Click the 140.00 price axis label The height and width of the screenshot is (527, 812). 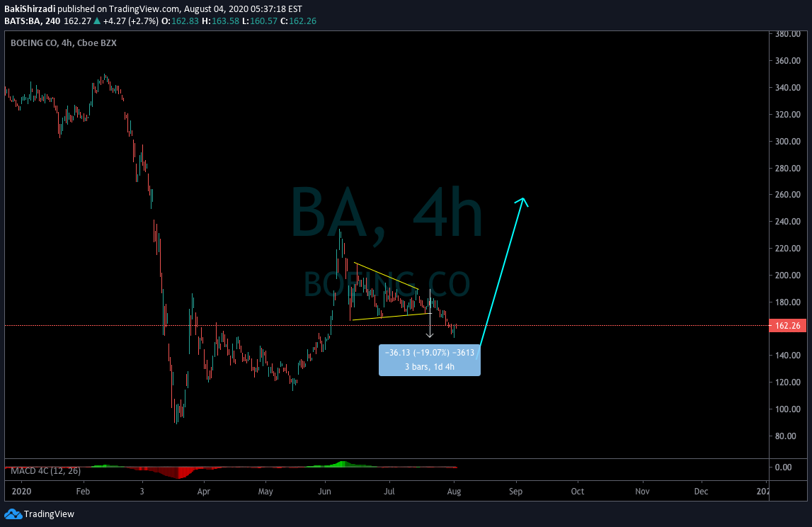pos(788,356)
